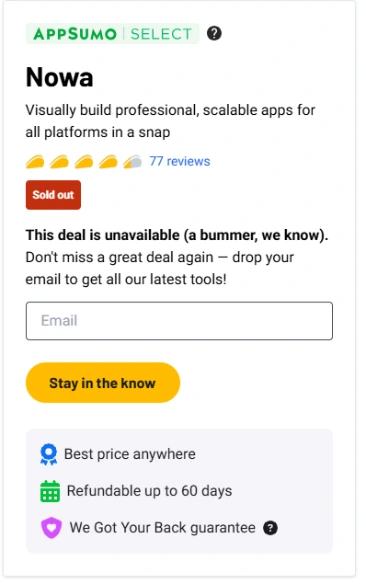Click We Got Your Back guarantee text
The image size is (366, 584).
[162, 528]
